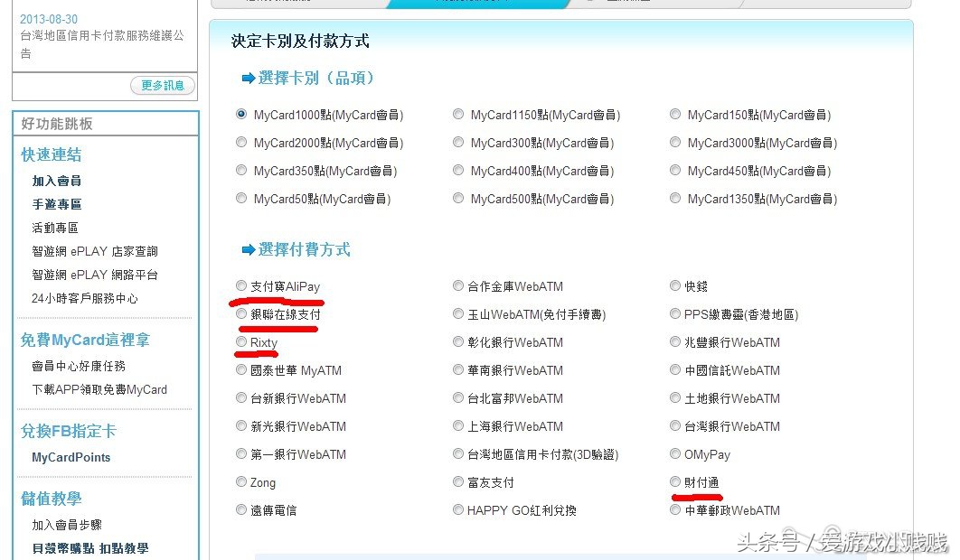Choose 財付通 as the payment method
960x560 pixels.
675,481
